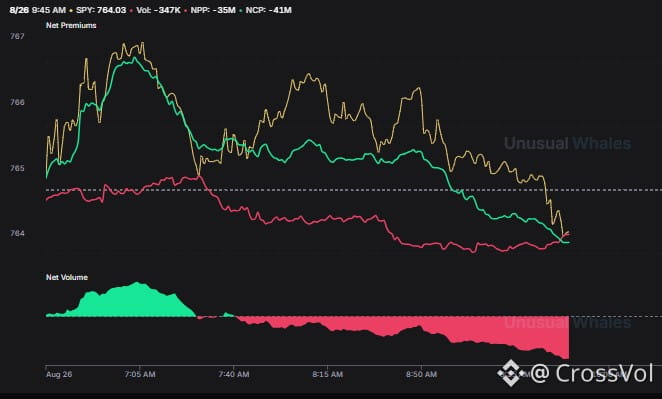Click the green net volume area peak

click(136, 284)
